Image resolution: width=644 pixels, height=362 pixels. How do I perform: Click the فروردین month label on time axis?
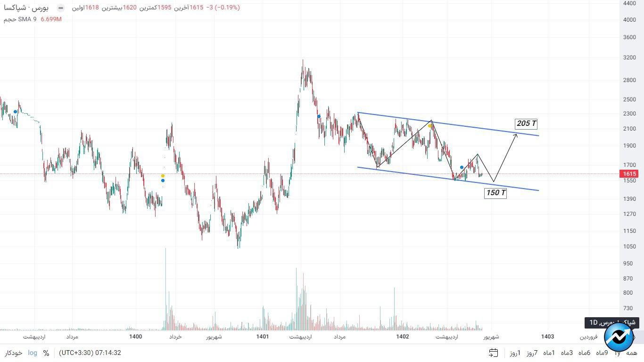pos(588,337)
